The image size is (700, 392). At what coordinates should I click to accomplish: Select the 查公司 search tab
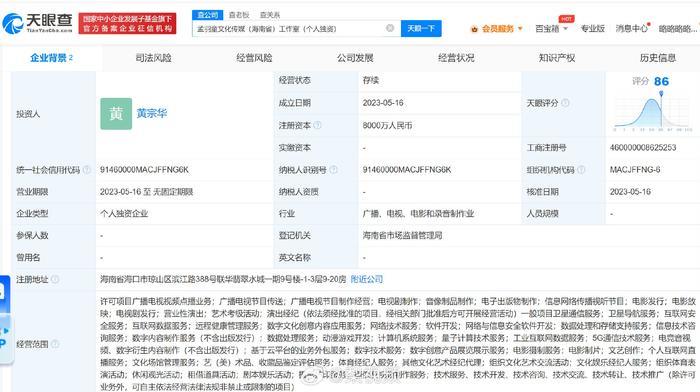point(207,15)
